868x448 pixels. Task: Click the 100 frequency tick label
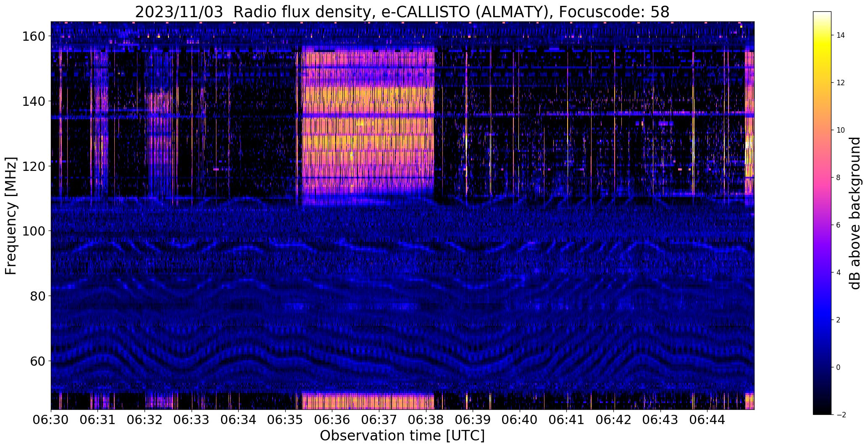coord(34,231)
